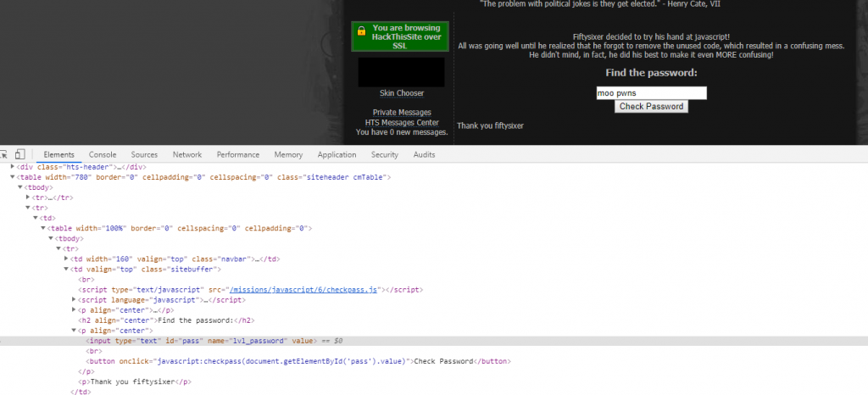Image resolution: width=868 pixels, height=395 pixels.
Task: Click the Henry Cate political jokes quote
Action: click(x=600, y=4)
